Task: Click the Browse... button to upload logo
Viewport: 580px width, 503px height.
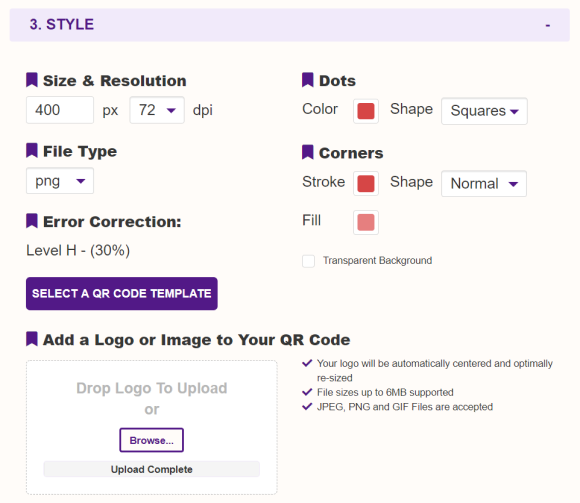Action: click(152, 440)
